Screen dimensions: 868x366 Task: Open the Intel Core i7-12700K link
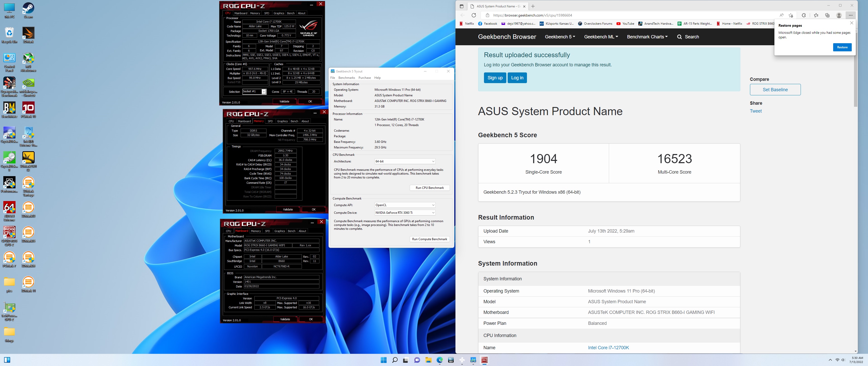[608, 347]
